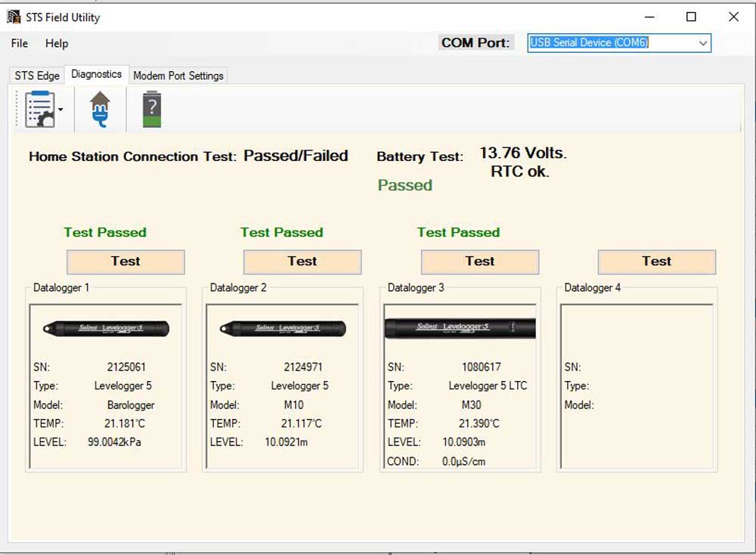Click the Barologger image in Datalogger 1
This screenshot has width=756, height=555.
pyautogui.click(x=104, y=327)
